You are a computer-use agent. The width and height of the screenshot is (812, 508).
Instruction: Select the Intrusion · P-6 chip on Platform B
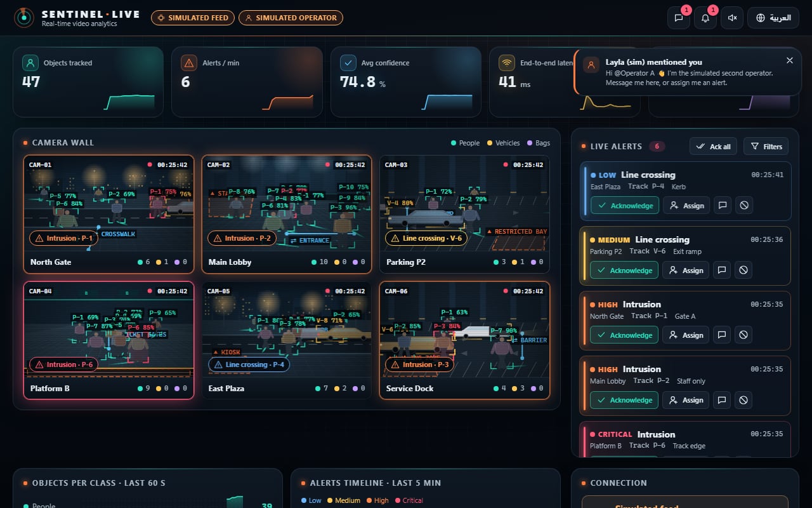pyautogui.click(x=64, y=364)
